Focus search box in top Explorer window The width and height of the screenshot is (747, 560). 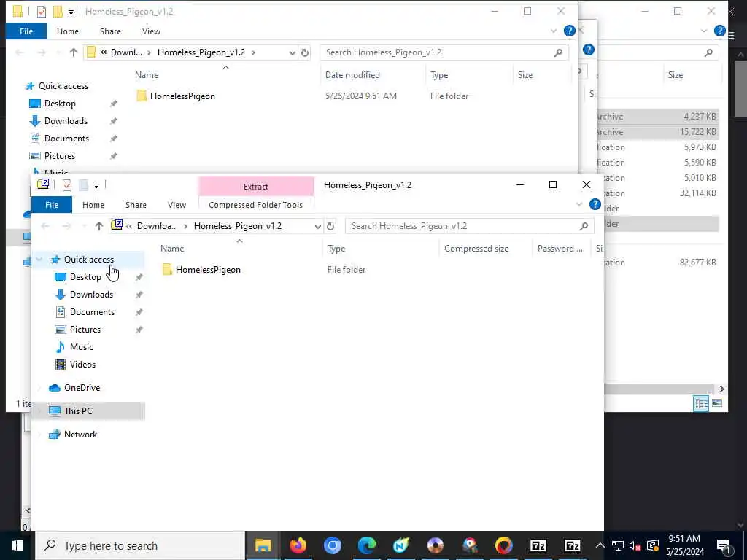(444, 52)
